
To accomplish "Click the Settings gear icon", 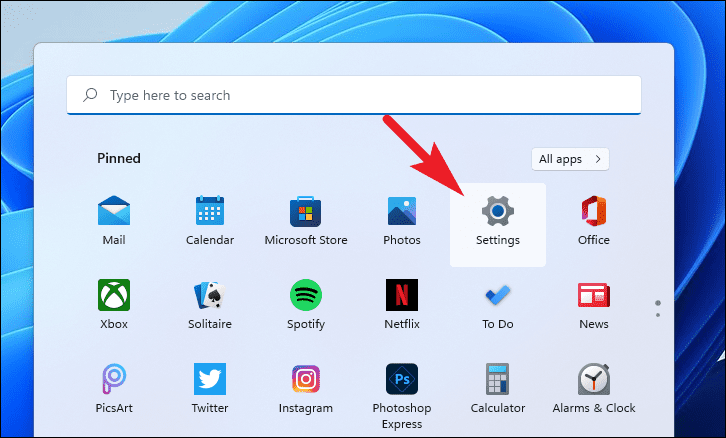I will [498, 211].
